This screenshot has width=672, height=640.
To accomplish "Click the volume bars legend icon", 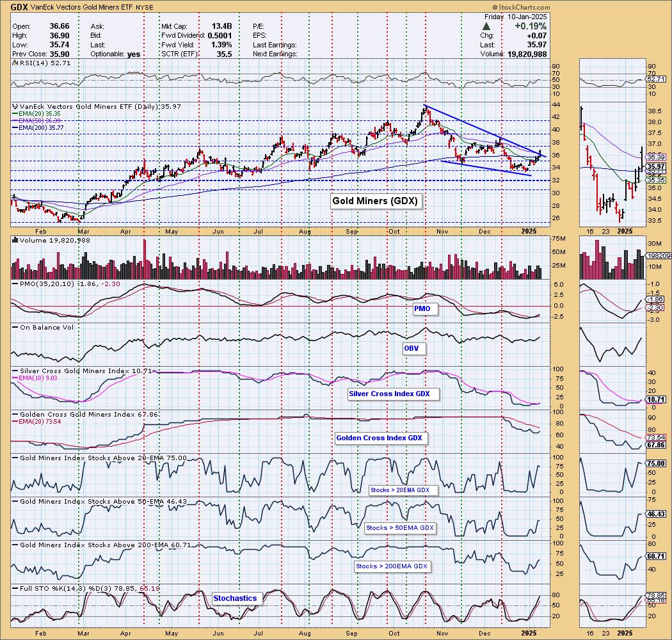I will (x=15, y=241).
